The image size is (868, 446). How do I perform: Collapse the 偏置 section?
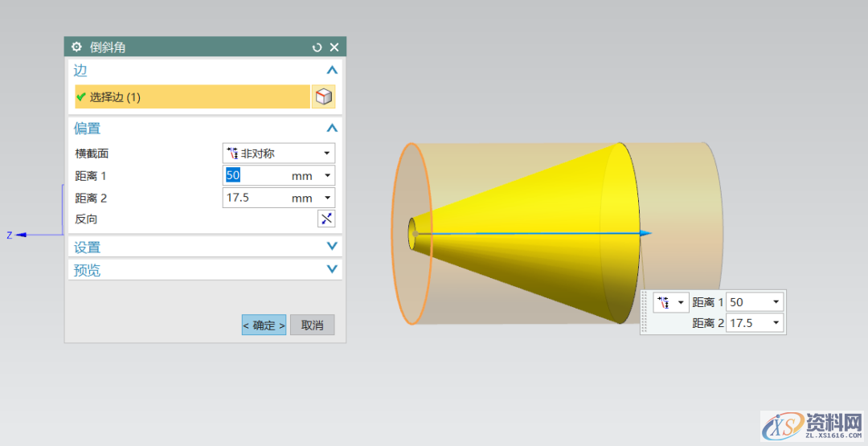tap(332, 129)
